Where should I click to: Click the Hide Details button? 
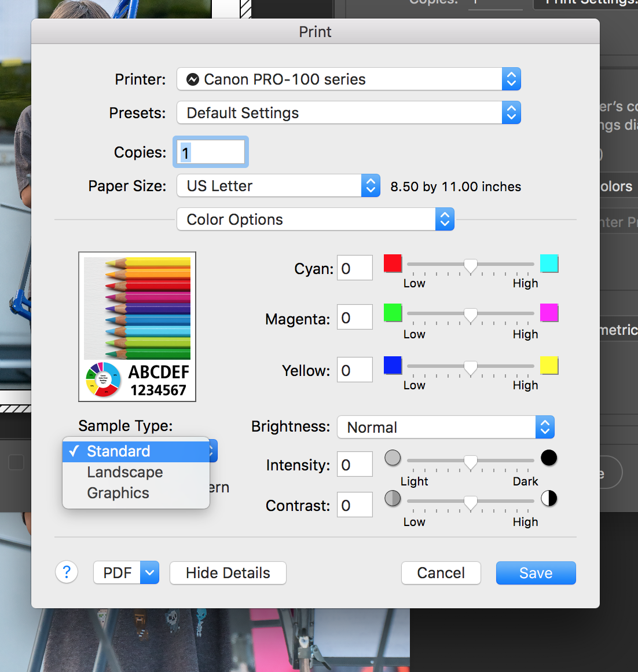[228, 572]
